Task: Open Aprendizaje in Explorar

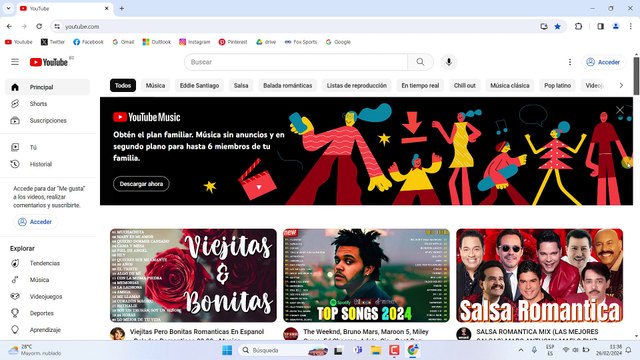Action: click(47, 330)
